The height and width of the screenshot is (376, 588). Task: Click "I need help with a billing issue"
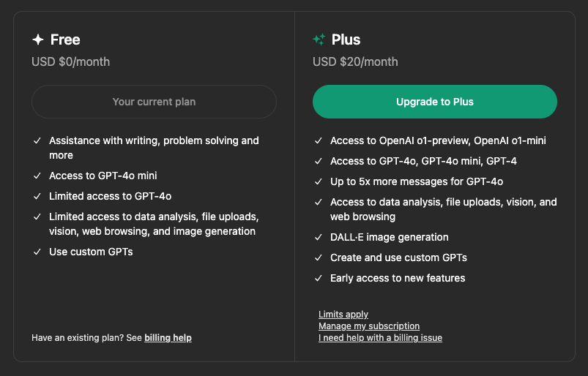pyautogui.click(x=380, y=338)
